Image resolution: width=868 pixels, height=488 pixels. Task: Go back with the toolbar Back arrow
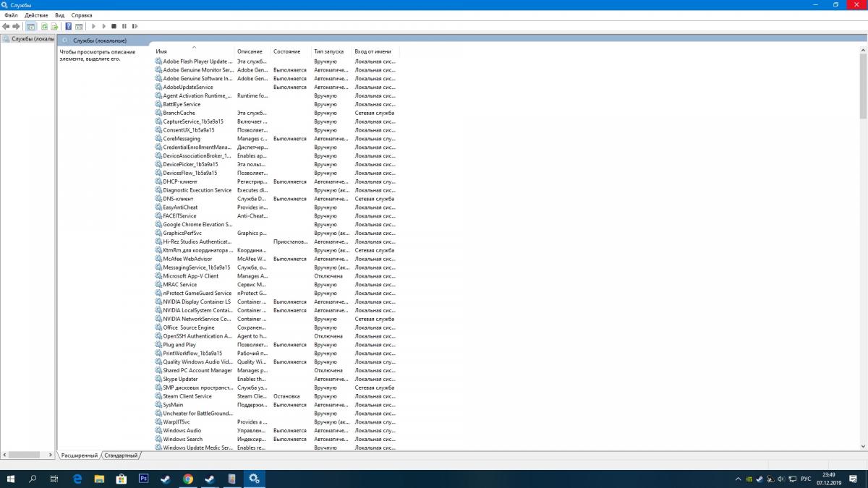[x=6, y=26]
